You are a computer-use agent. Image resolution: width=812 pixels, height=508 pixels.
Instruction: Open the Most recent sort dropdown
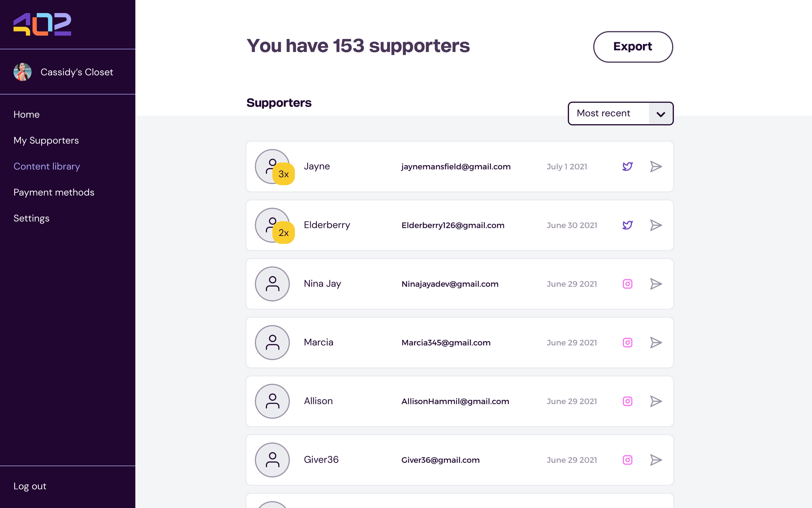coord(608,113)
